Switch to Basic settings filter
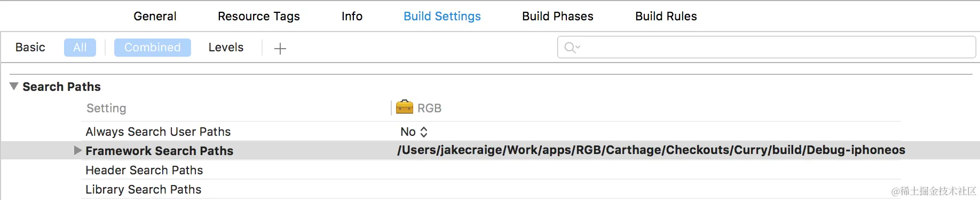Image resolution: width=980 pixels, height=200 pixels. click(x=30, y=47)
